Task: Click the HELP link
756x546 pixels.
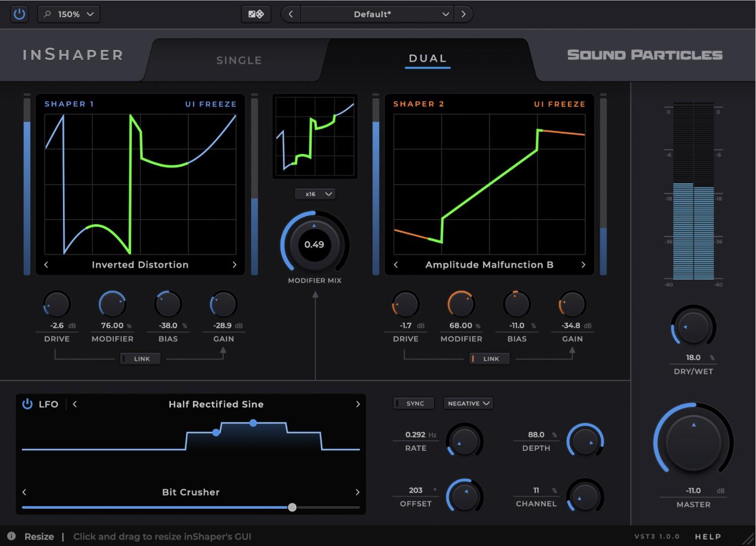Action: [x=708, y=536]
